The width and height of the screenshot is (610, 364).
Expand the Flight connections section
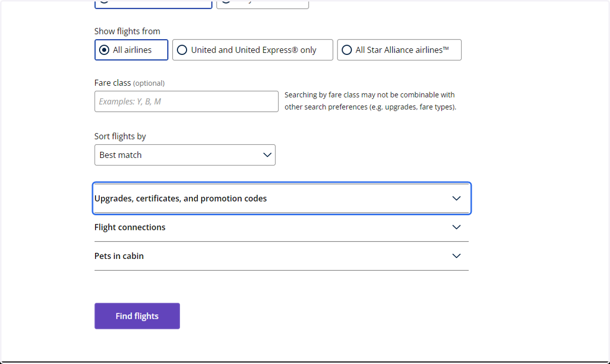(282, 227)
